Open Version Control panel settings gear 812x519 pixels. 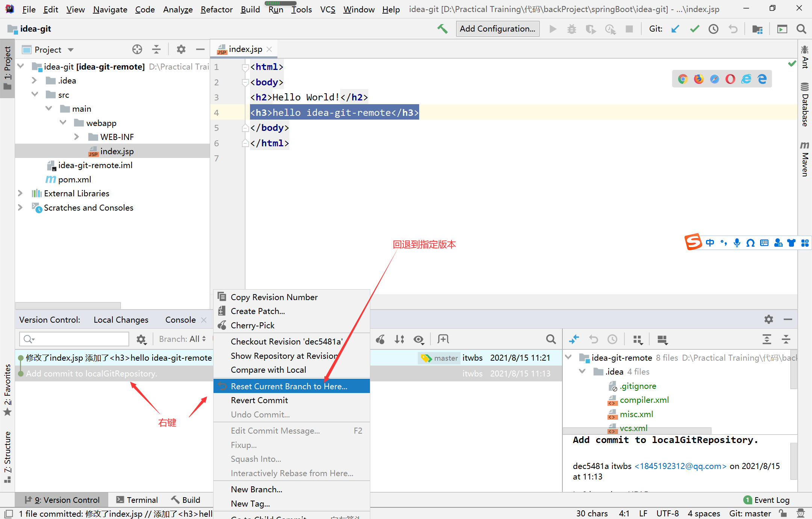click(769, 319)
